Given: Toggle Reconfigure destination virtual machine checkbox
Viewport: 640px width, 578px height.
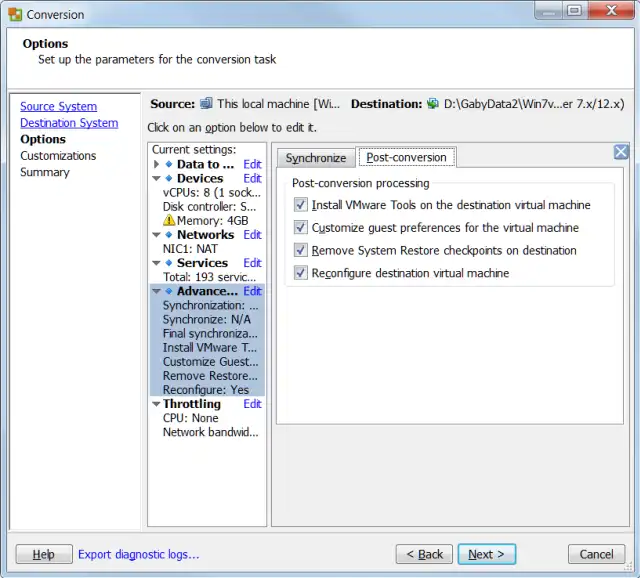Looking at the screenshot, I should point(301,273).
